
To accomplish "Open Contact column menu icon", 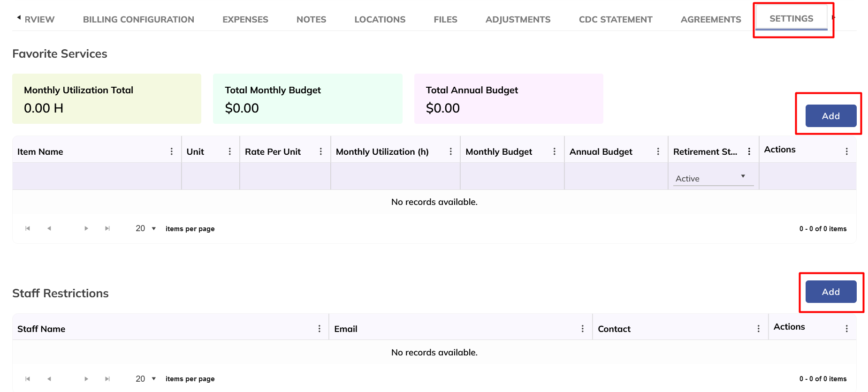I will pos(759,329).
